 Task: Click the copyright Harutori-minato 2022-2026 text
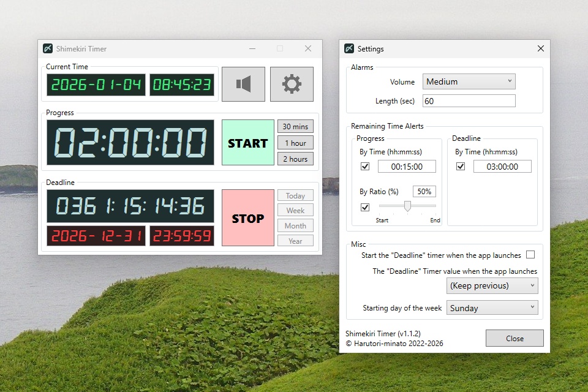(394, 343)
